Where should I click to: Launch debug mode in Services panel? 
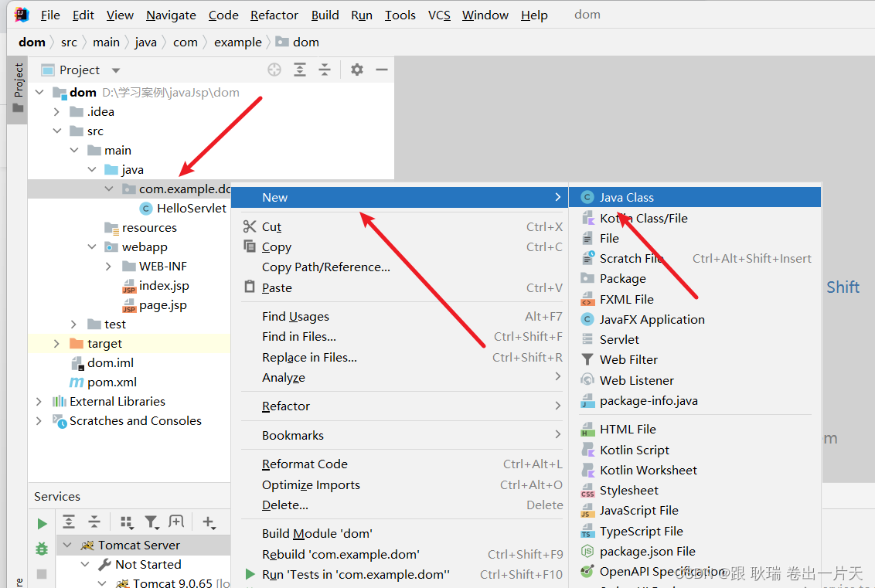(x=41, y=548)
